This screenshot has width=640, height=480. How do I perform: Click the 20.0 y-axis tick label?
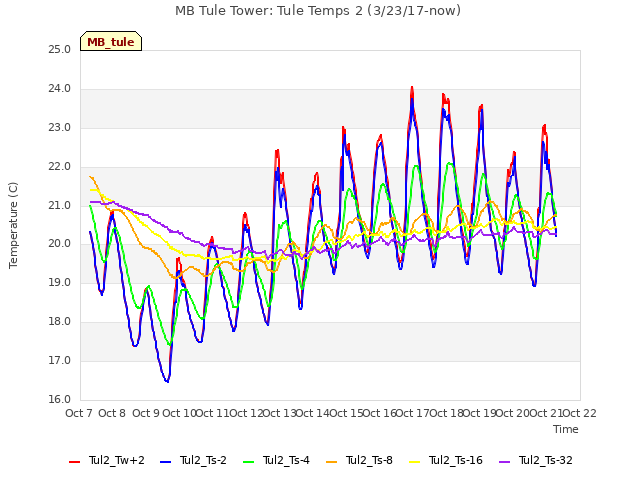pos(60,244)
